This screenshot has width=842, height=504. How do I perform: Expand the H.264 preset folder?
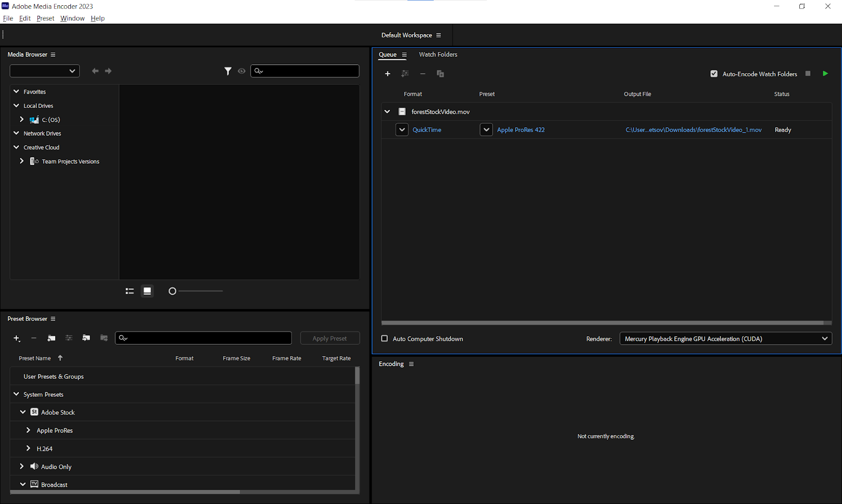(x=28, y=448)
